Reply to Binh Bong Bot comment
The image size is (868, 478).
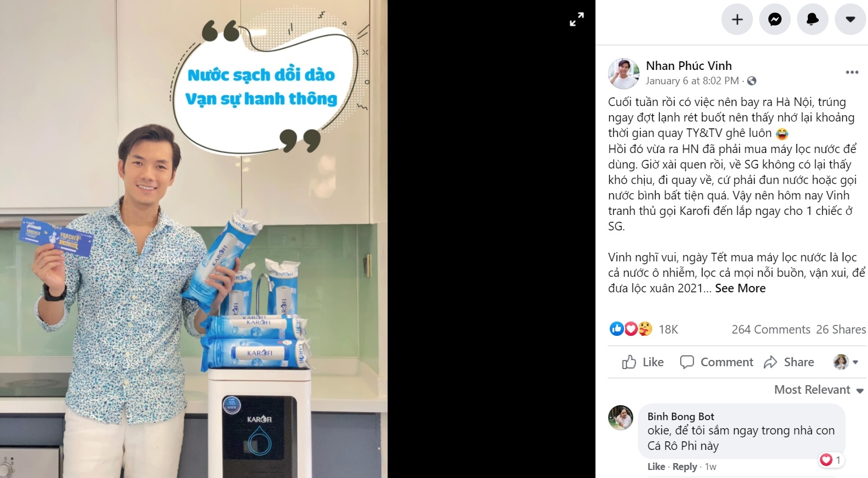685,467
